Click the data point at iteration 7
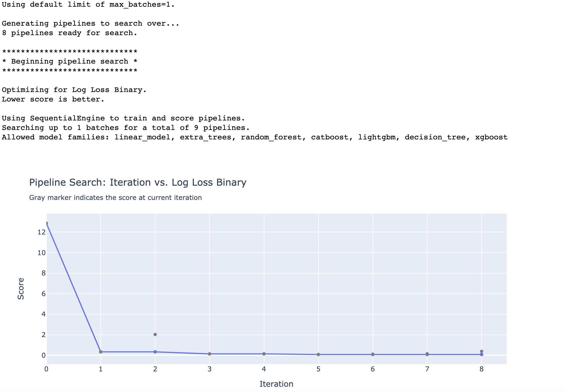The height and width of the screenshot is (392, 565). (x=427, y=354)
